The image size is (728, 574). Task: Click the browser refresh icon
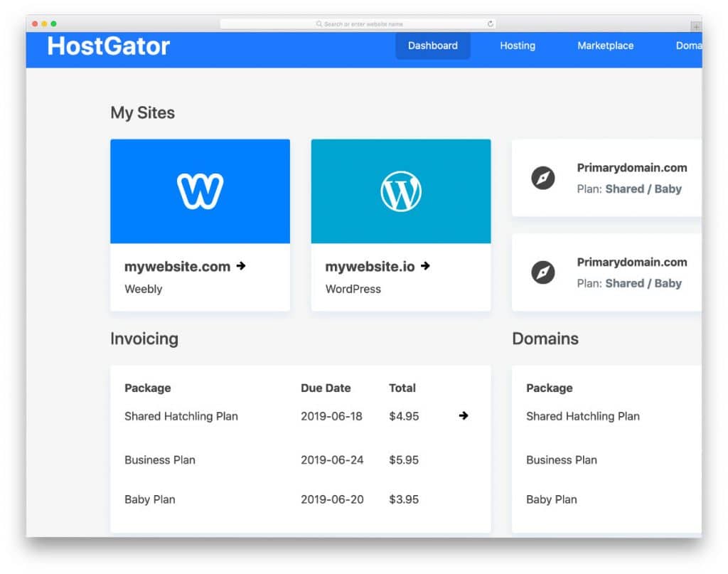[490, 23]
